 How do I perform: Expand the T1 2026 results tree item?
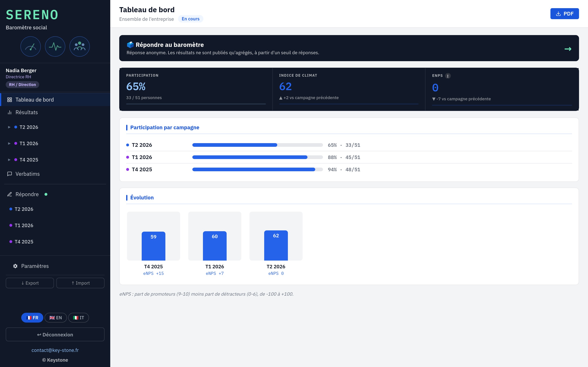click(x=9, y=144)
